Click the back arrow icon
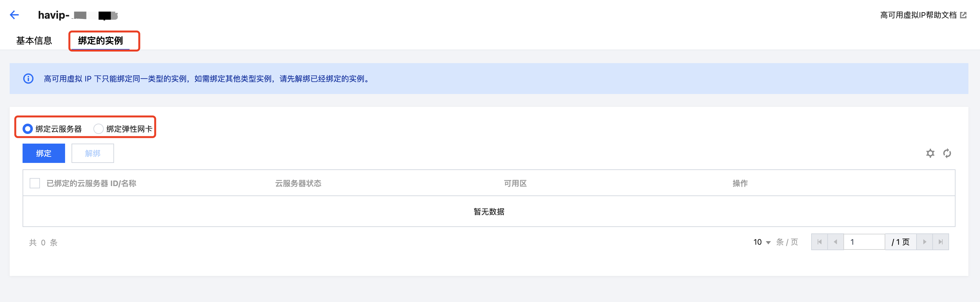The image size is (980, 302). [14, 15]
